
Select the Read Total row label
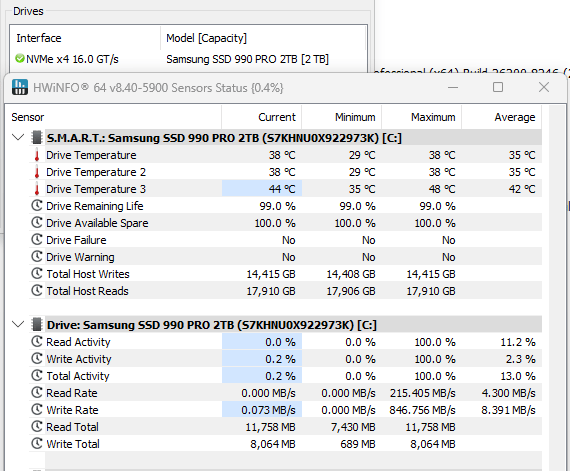pyautogui.click(x=72, y=427)
